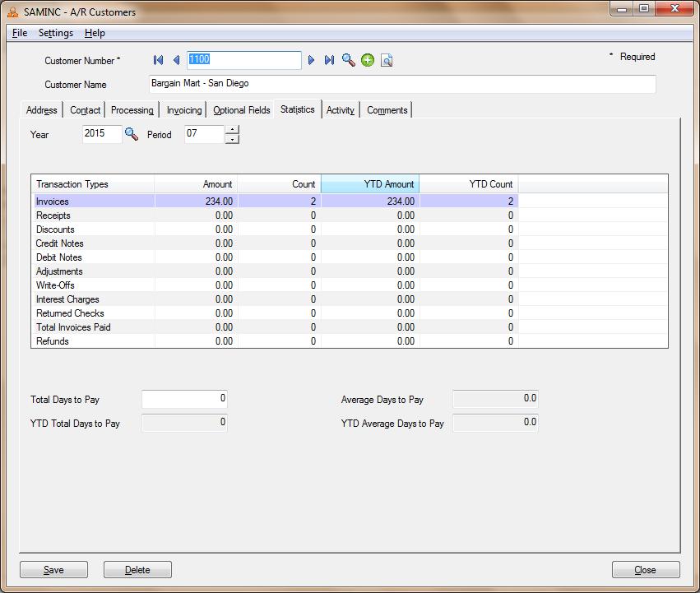The width and height of the screenshot is (700, 593).
Task: Click the YTD Amount column header
Action: pyautogui.click(x=370, y=184)
